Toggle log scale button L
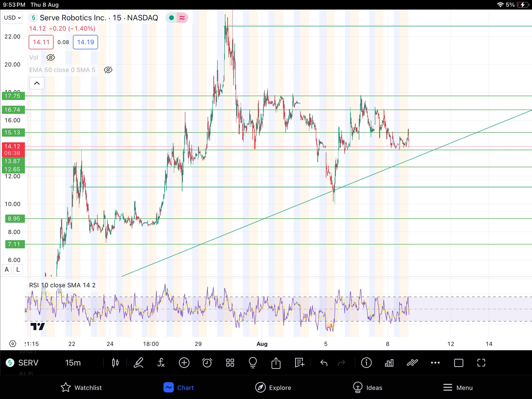 point(18,269)
